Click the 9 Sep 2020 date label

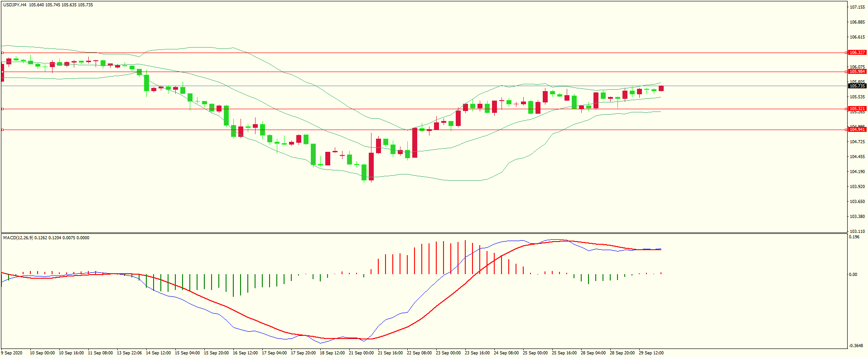click(12, 353)
